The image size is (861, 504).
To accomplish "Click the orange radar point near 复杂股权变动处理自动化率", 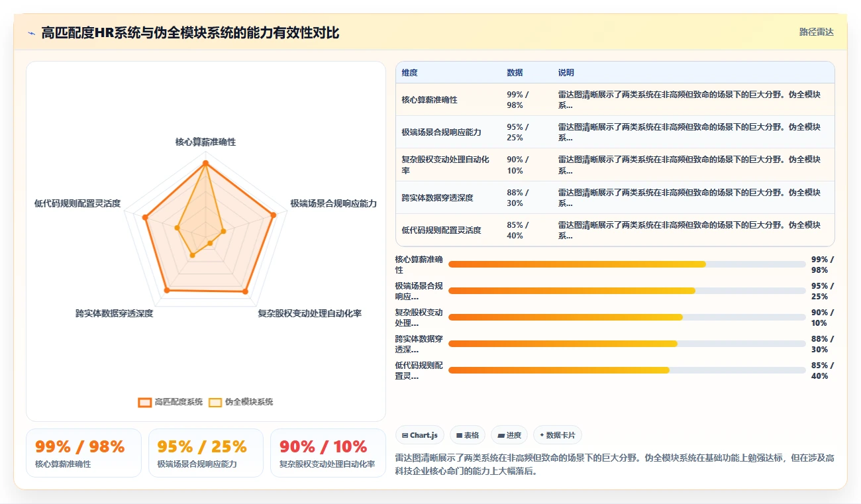I will 245,291.
